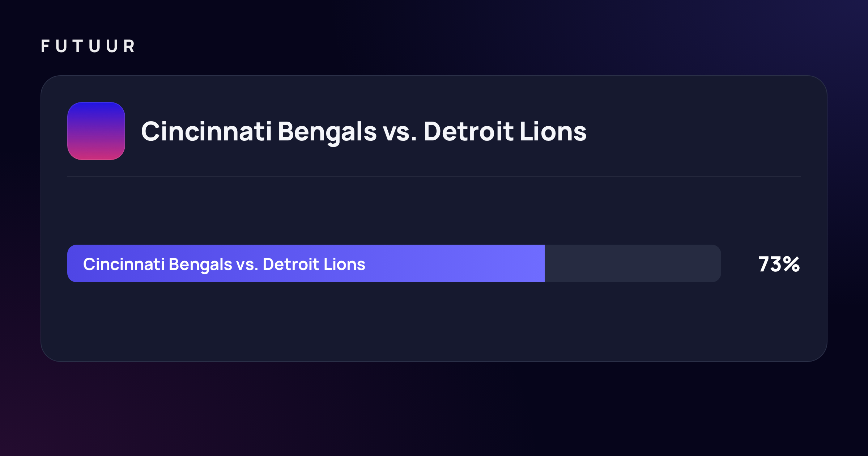Viewport: 868px width, 456px height.
Task: Click the 73% percentage value
Action: 779,264
